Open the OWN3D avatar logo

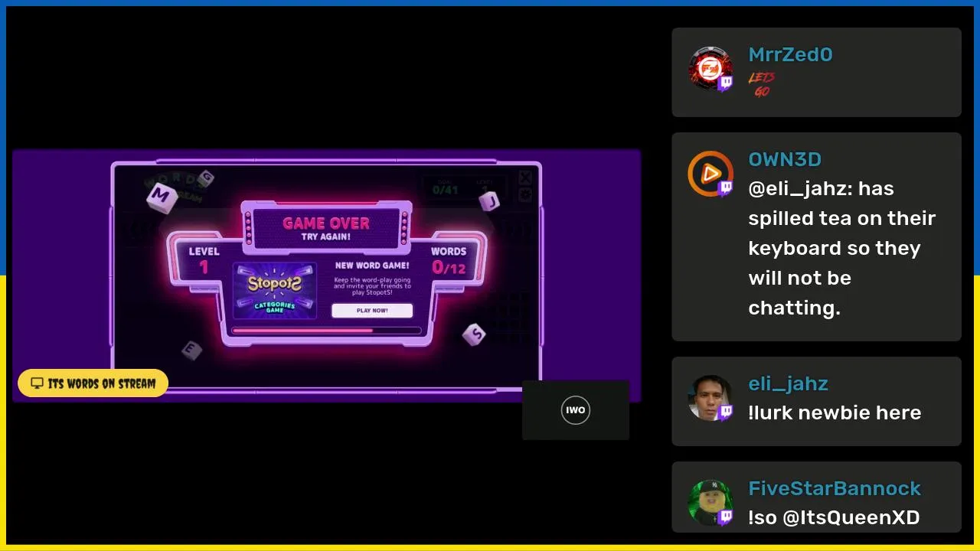point(710,174)
